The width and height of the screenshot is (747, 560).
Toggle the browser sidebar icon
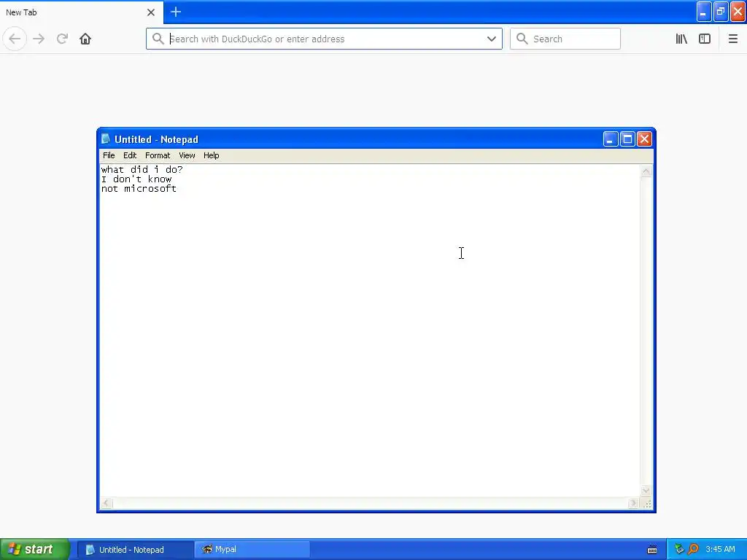click(x=705, y=39)
